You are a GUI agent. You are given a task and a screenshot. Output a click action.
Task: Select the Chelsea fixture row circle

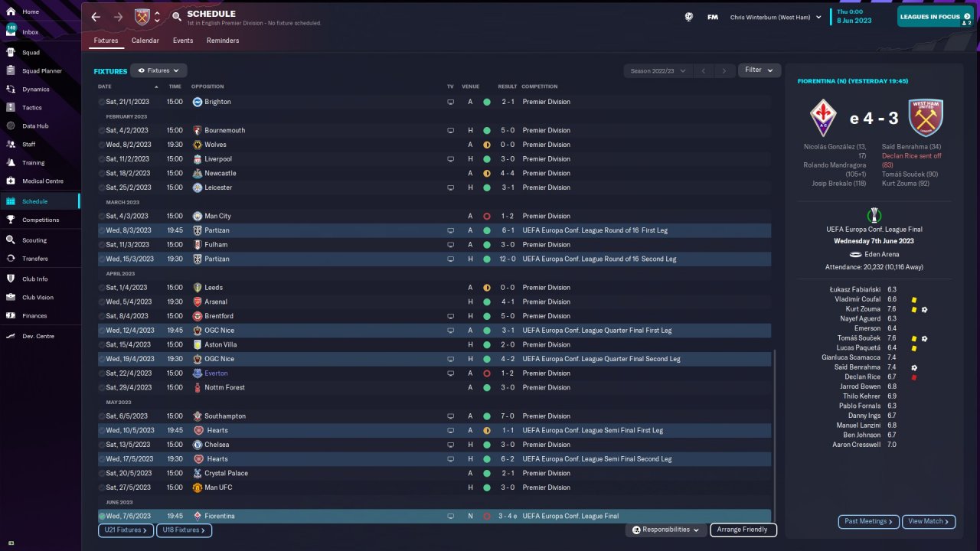click(102, 445)
